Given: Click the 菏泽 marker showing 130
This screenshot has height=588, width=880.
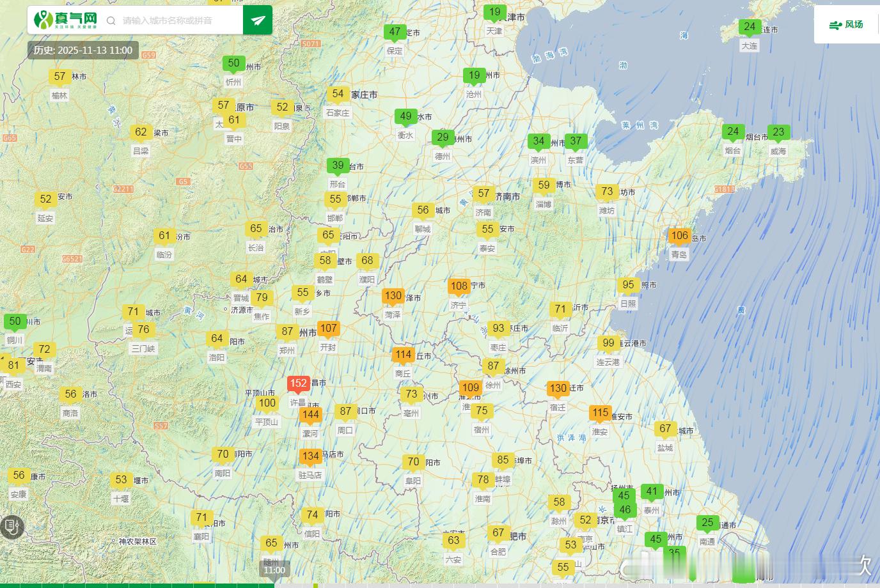Looking at the screenshot, I should tap(393, 295).
